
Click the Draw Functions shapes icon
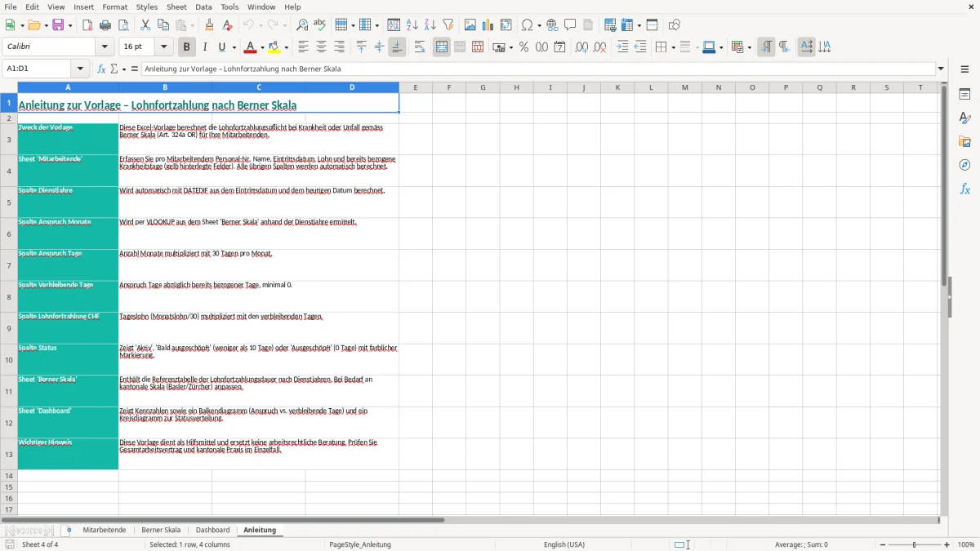click(x=675, y=25)
